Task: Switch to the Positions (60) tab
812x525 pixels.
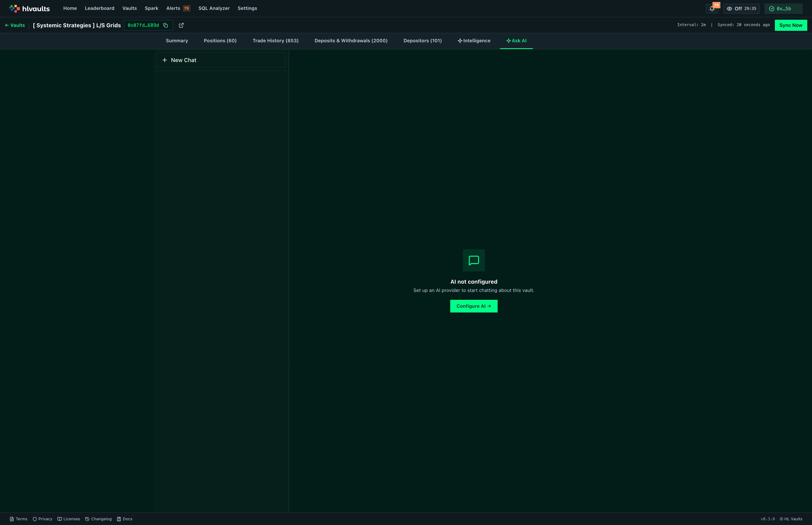Action: (220, 40)
